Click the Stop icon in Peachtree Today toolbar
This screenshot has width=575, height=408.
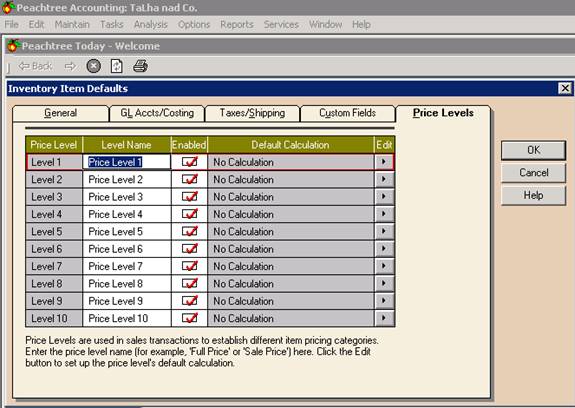coord(94,66)
